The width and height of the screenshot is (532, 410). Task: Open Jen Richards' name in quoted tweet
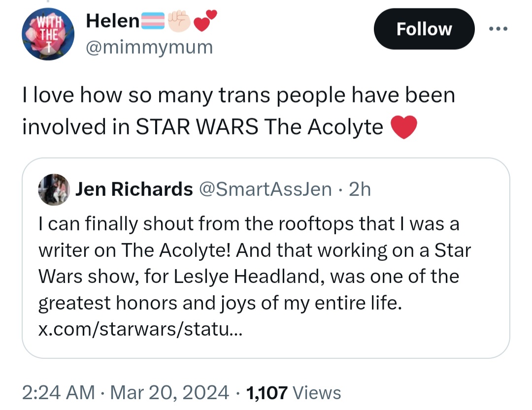tap(134, 189)
